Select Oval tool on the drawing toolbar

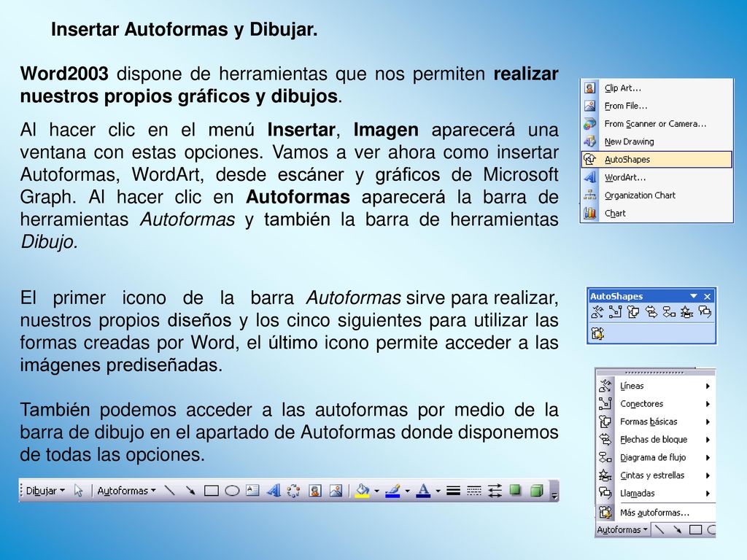tap(232, 491)
